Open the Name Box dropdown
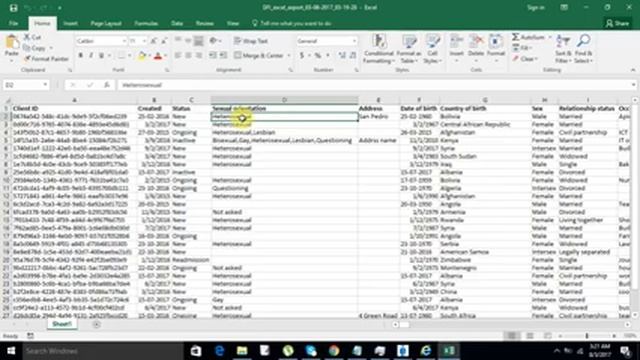The image size is (640, 360). click(45, 85)
